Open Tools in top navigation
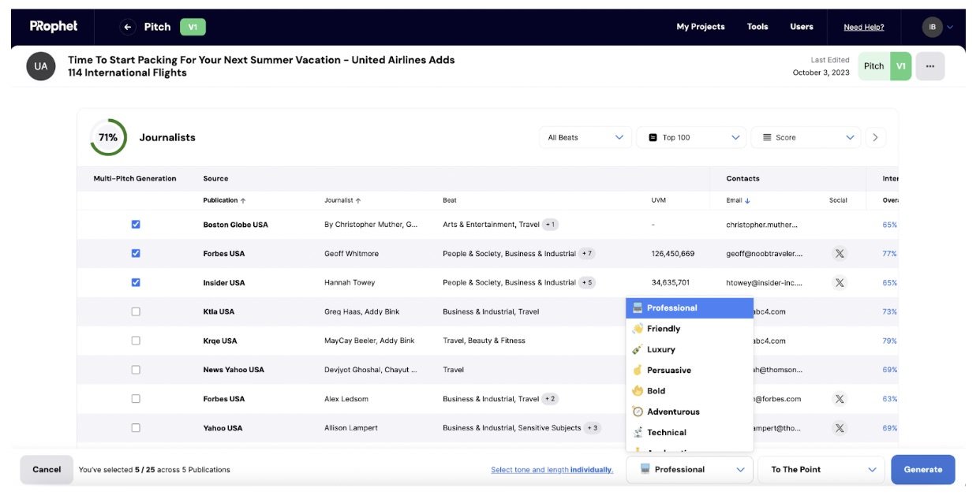 [x=757, y=27]
